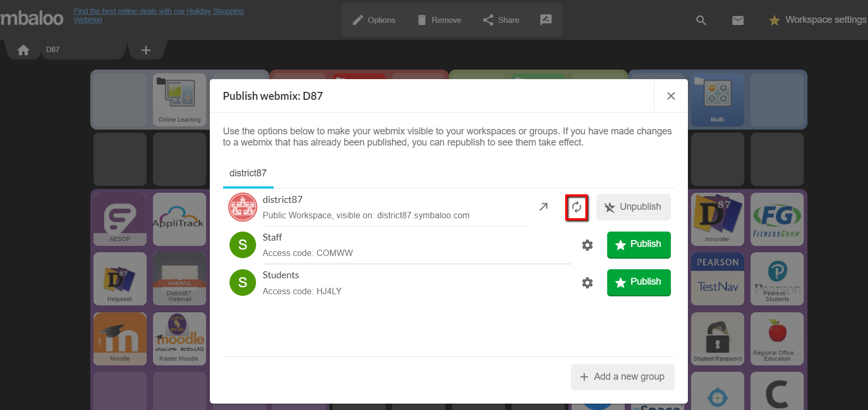The image size is (868, 410).
Task: Go to the home tab icon
Action: (23, 50)
